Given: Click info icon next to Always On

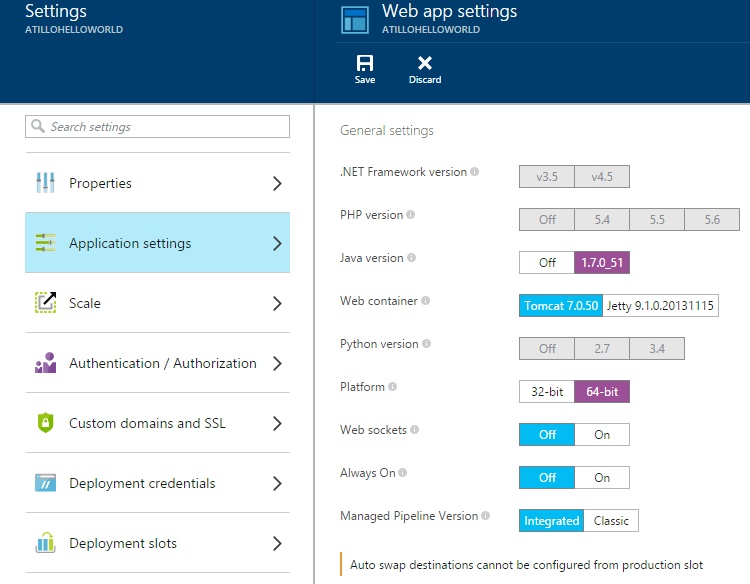Looking at the screenshot, I should point(403,473).
